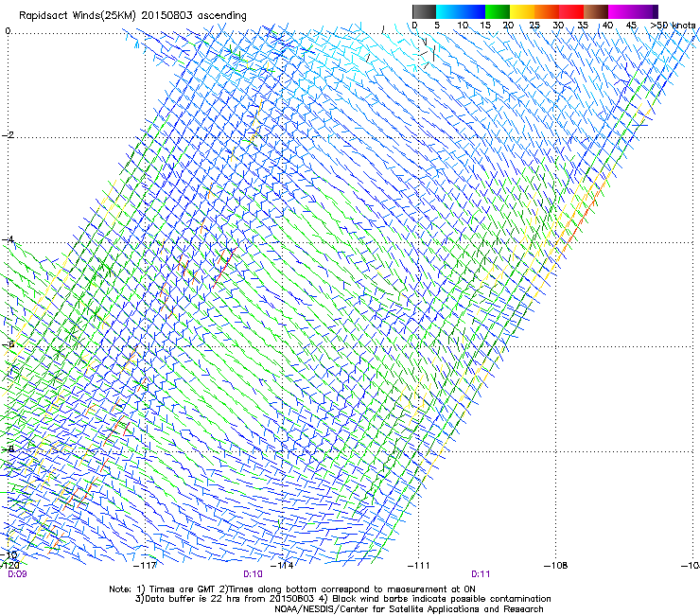Click the NOAA/NESDIS Center credit line

click(x=409, y=609)
